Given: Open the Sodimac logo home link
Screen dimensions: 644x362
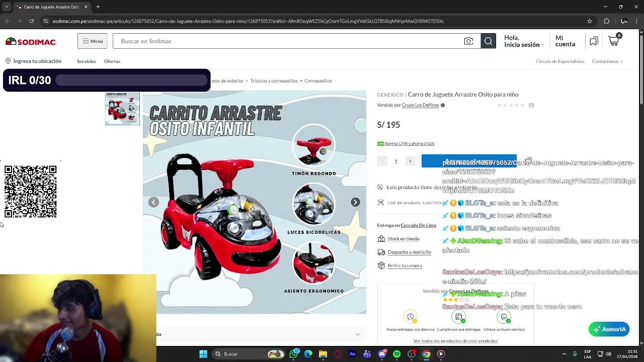Looking at the screenshot, I should click(31, 41).
